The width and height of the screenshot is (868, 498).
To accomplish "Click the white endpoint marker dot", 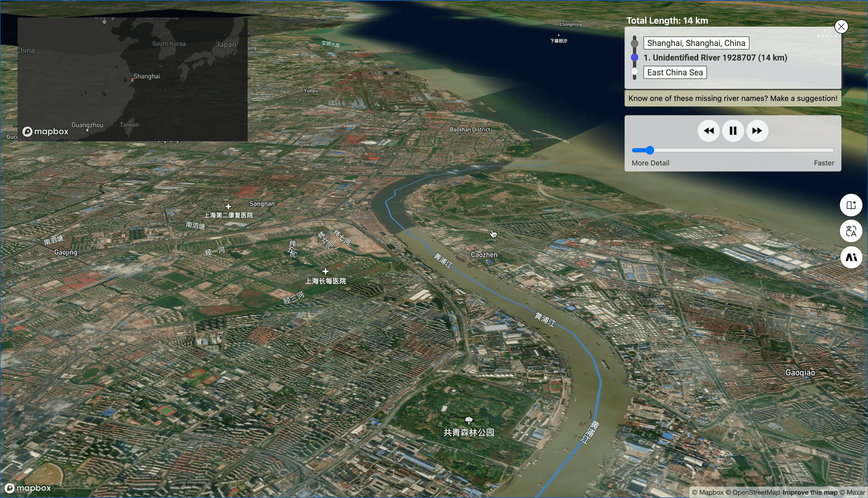I will 634,72.
